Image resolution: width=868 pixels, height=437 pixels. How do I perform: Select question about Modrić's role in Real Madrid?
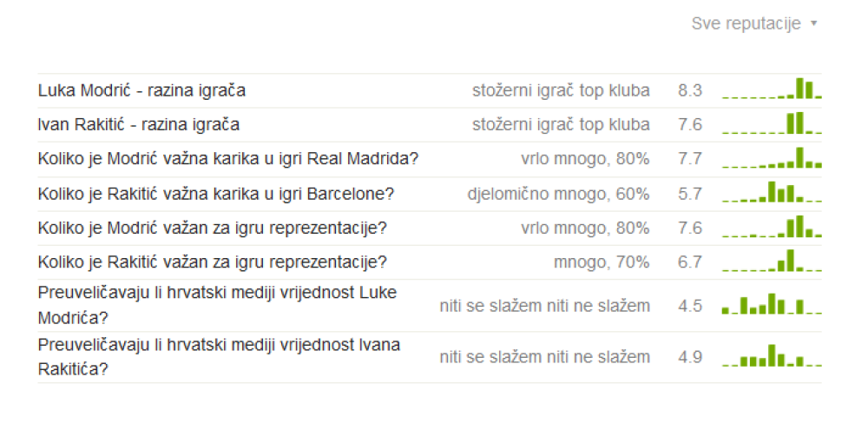[x=228, y=159]
